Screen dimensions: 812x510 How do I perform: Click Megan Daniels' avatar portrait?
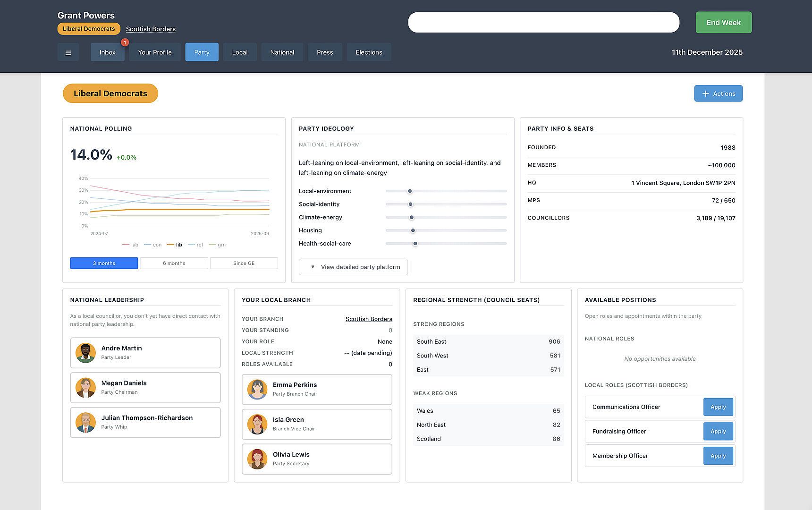(x=85, y=388)
